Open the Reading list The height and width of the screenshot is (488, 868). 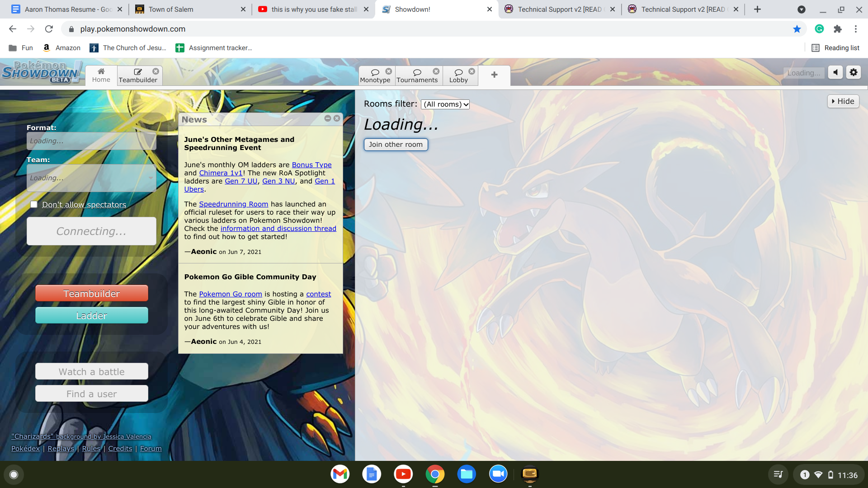[835, 48]
